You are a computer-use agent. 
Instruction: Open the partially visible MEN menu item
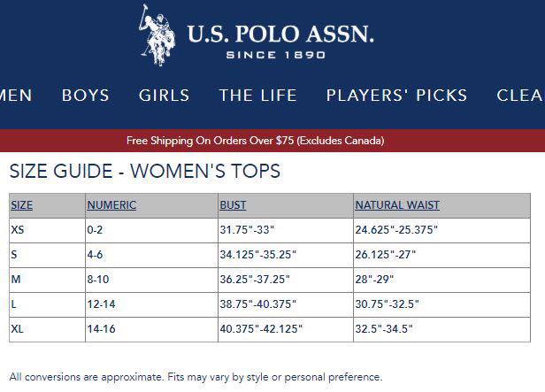[x=16, y=96]
